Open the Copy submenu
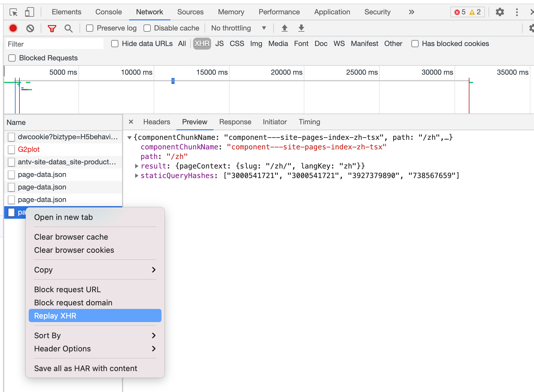 tap(95, 270)
